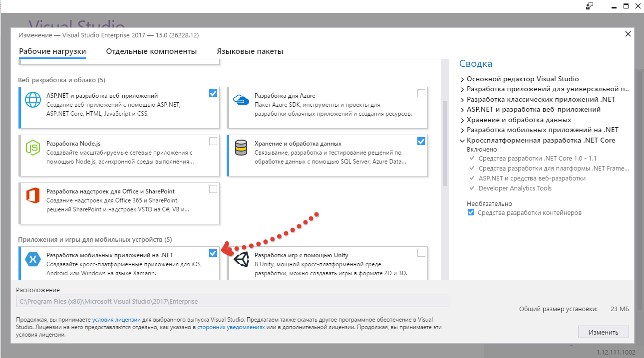Click the 23 МБ install size value
The height and width of the screenshot is (358, 644).
[x=620, y=309]
